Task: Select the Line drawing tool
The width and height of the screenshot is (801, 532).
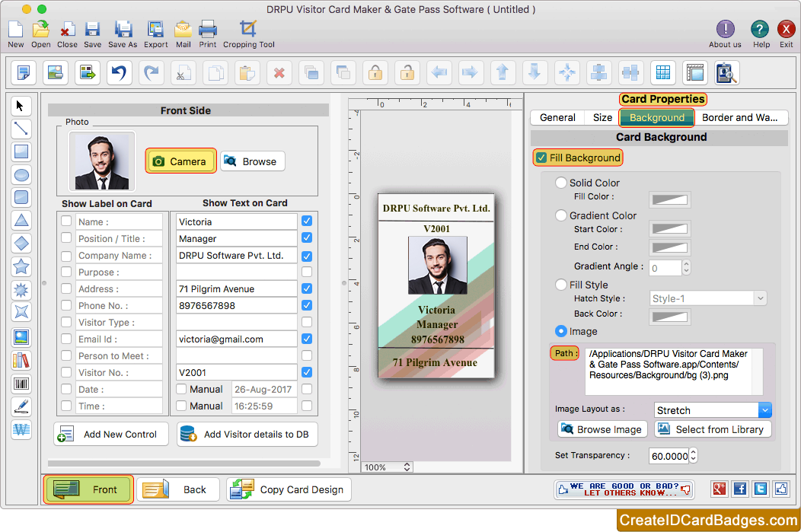Action: coord(21,129)
